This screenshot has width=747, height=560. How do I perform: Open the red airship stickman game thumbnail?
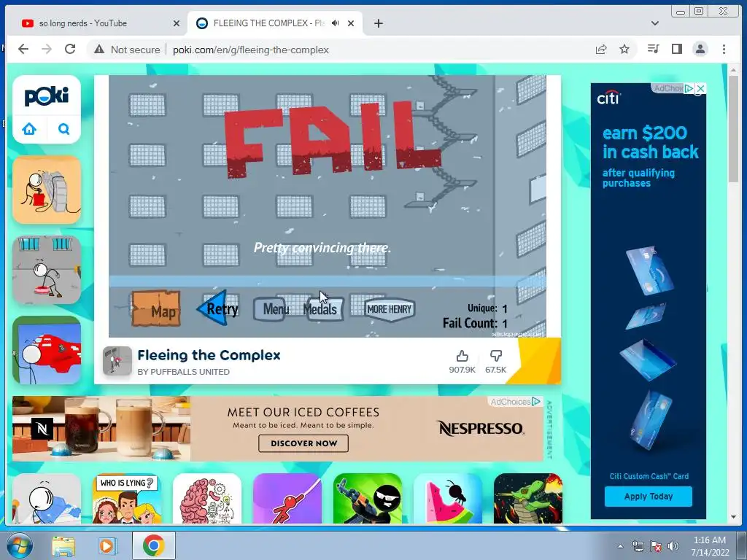pyautogui.click(x=47, y=350)
